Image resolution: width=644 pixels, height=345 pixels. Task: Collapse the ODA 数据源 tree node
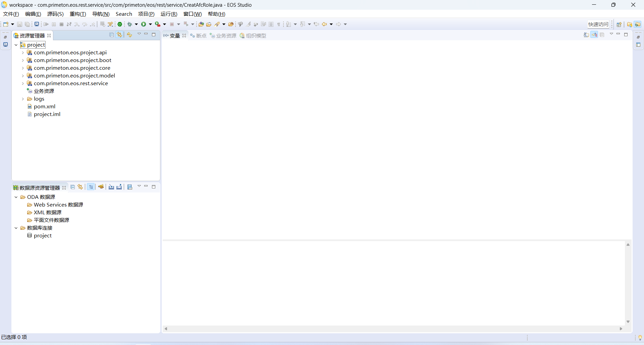[x=16, y=197]
